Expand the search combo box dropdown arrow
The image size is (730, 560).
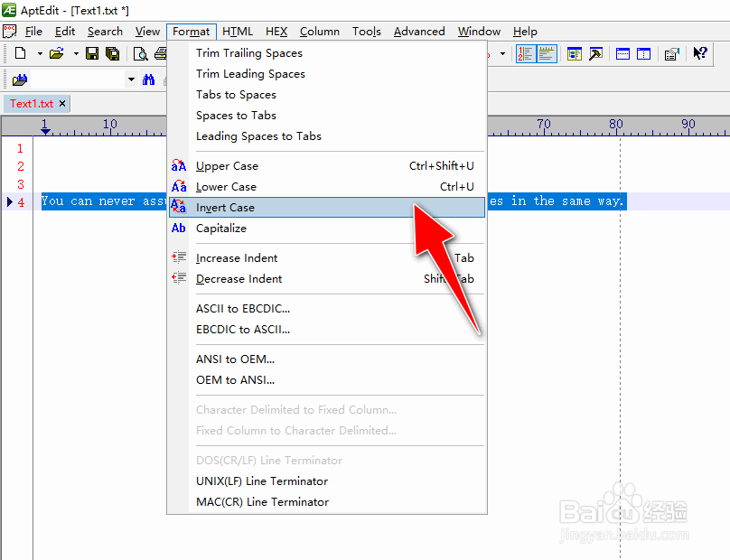tap(131, 79)
